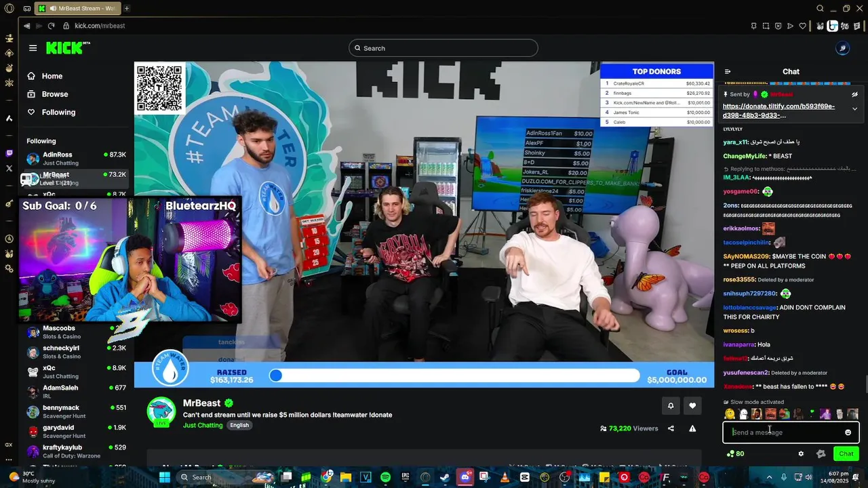This screenshot has width=868, height=488.
Task: Click the ad blocker shield icon
Action: coord(778,26)
